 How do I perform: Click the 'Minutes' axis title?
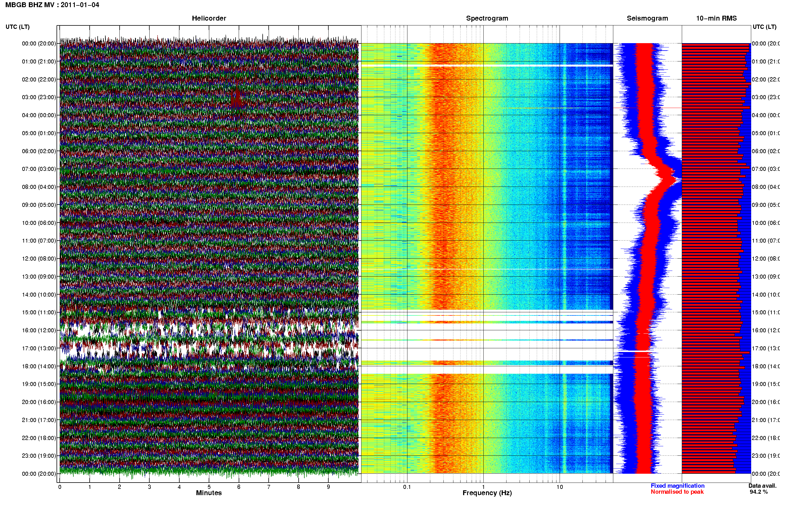pos(209,493)
